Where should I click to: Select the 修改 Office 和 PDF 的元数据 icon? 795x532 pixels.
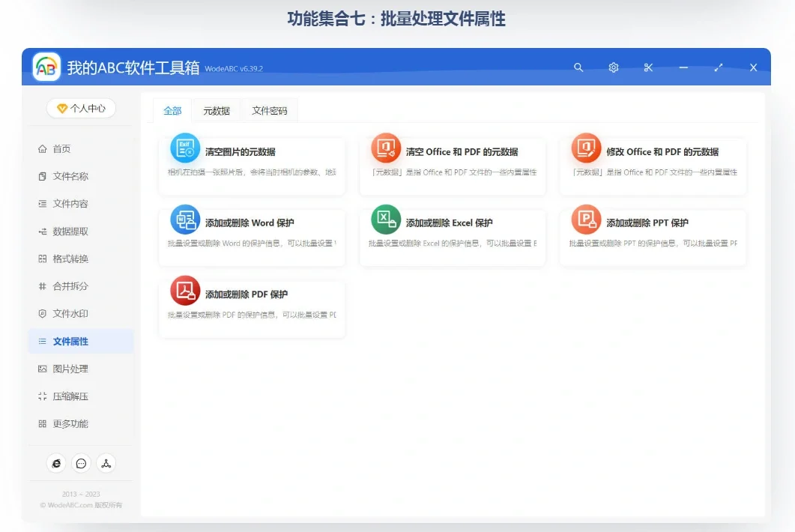[x=586, y=148]
